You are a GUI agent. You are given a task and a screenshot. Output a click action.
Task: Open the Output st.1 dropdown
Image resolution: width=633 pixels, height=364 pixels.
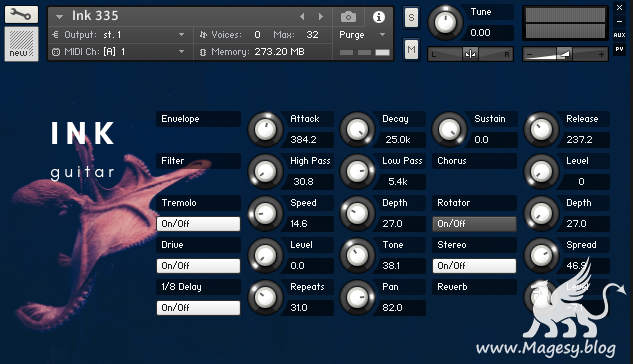181,35
